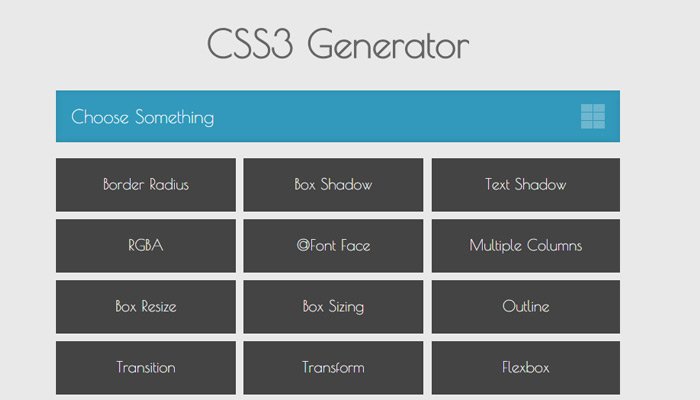Select the Outline generator
Viewport: 700px width, 400px height.
[525, 307]
